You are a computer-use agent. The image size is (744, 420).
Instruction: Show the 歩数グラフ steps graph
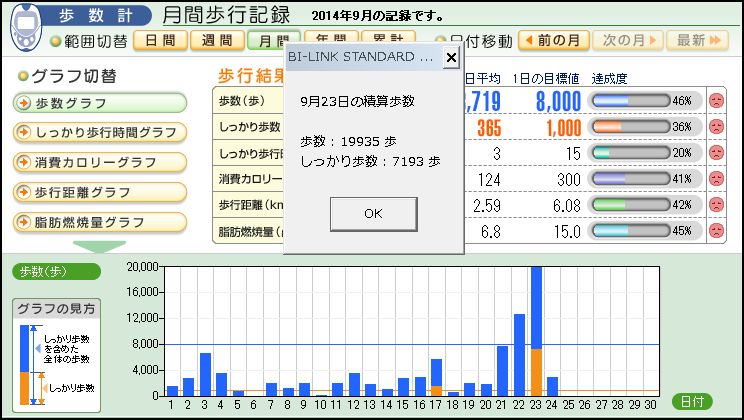point(100,103)
